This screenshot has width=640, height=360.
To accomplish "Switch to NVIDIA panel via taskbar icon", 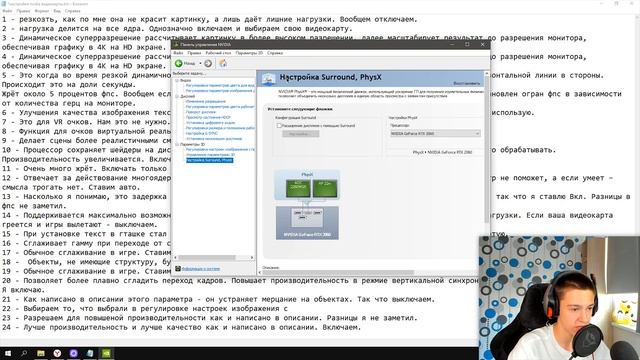I will pos(106,353).
